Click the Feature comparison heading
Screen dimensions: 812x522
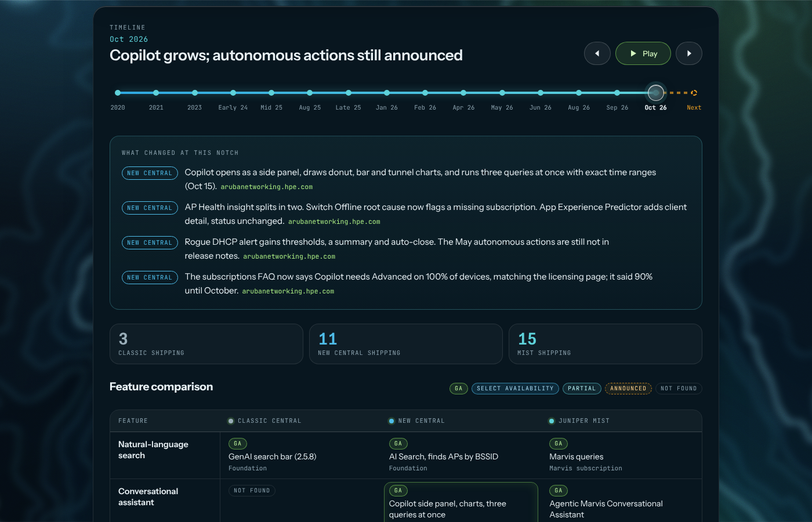click(161, 387)
